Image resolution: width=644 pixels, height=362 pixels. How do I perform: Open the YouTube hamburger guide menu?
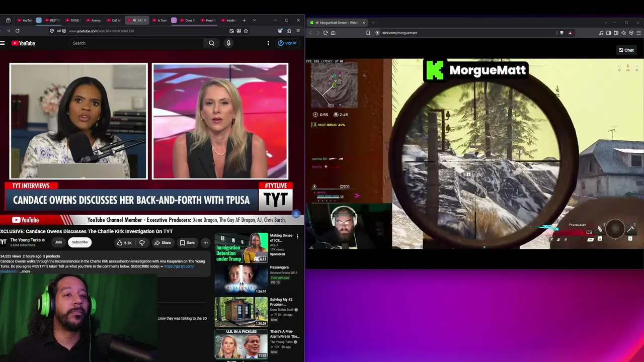pos(3,43)
